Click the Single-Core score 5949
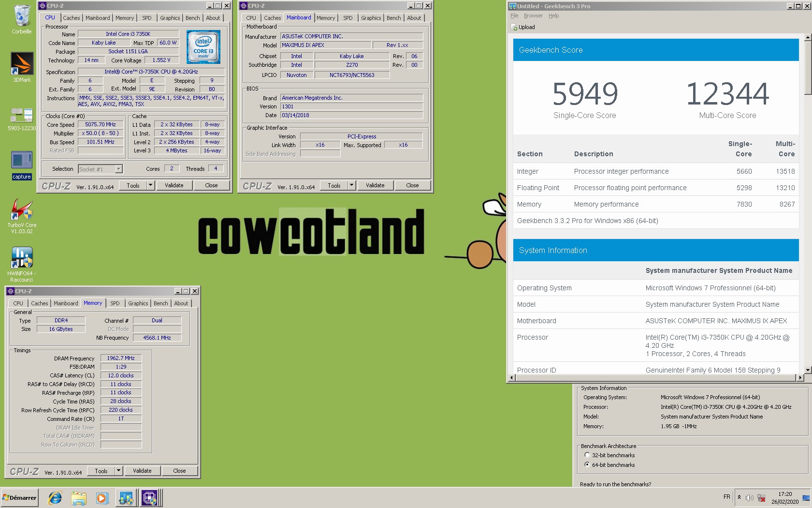812x508 pixels. click(x=585, y=94)
